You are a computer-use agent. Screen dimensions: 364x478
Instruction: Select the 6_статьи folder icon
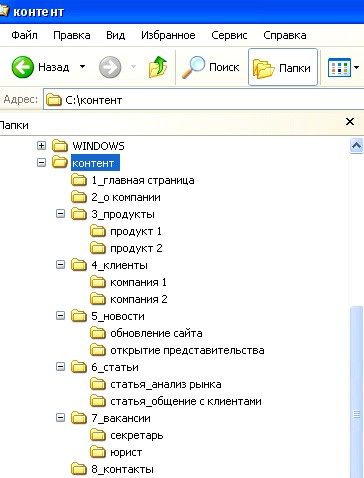(79, 367)
